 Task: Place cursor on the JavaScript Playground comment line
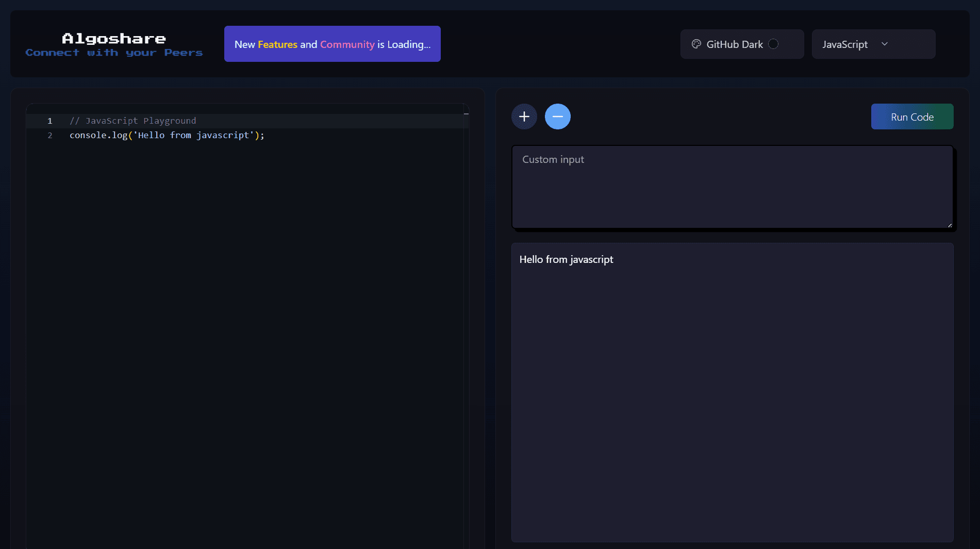pyautogui.click(x=133, y=121)
